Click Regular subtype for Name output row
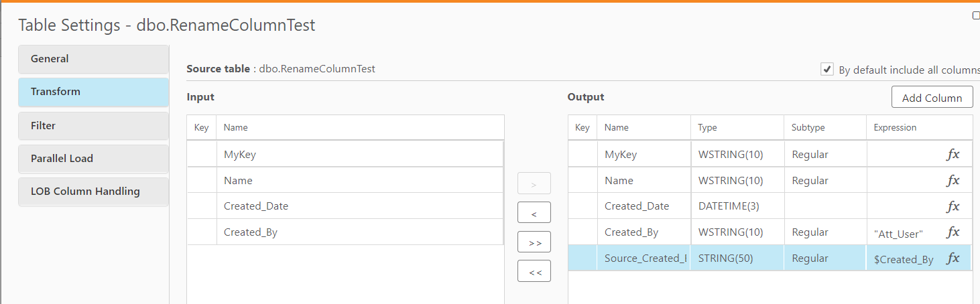The image size is (980, 304). [x=810, y=181]
